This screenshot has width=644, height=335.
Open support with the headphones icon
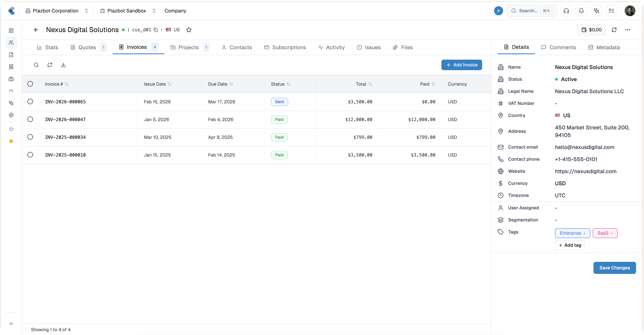coord(566,11)
